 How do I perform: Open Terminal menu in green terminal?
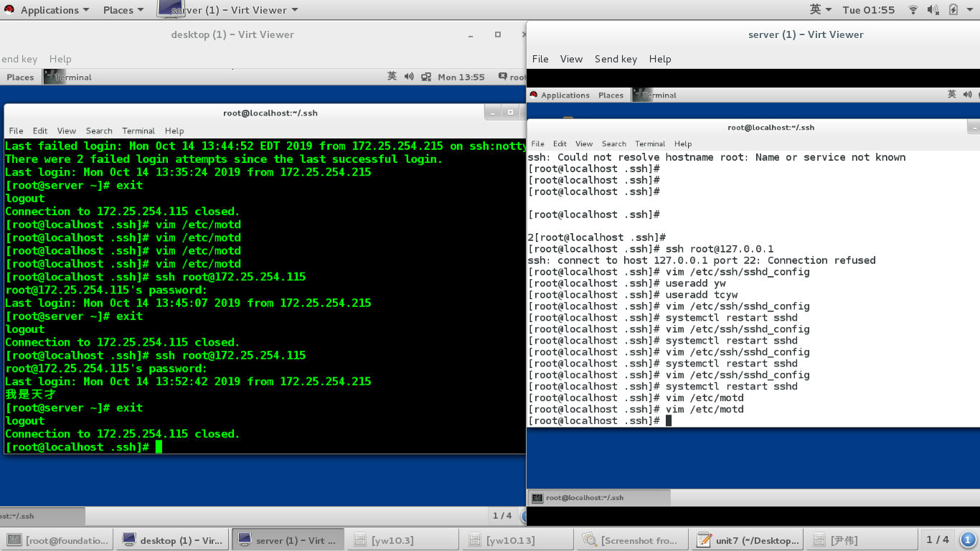point(138,131)
